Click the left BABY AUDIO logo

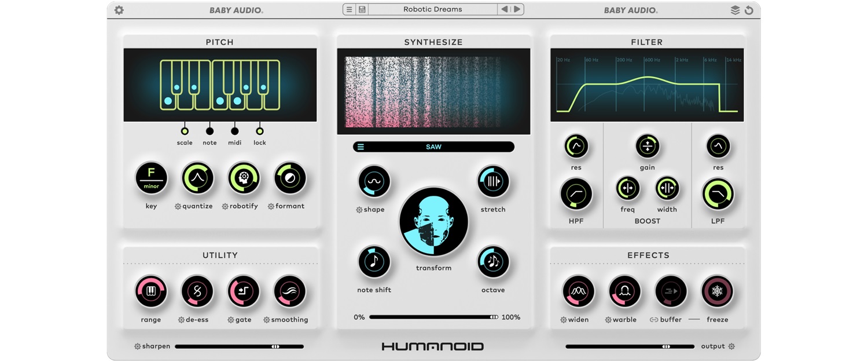[x=236, y=10]
